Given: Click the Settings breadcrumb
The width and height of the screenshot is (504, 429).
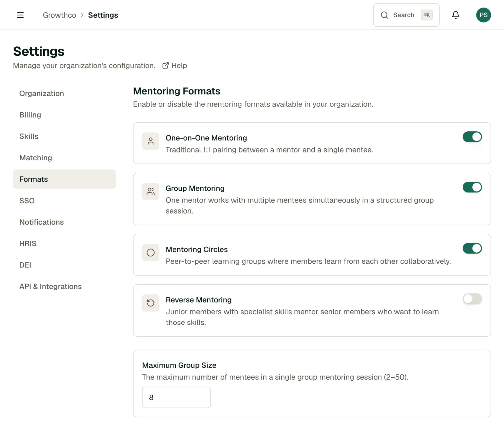Looking at the screenshot, I should click(x=103, y=15).
